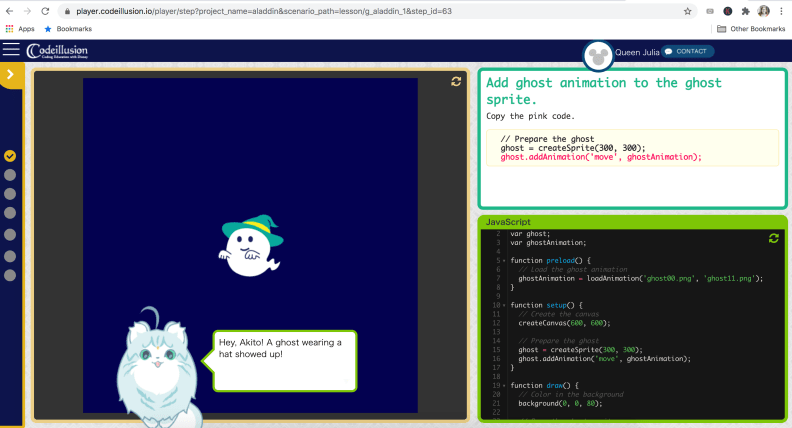Viewport: 792px width, 428px height.
Task: Open the Chrome profile avatar
Action: (763, 11)
